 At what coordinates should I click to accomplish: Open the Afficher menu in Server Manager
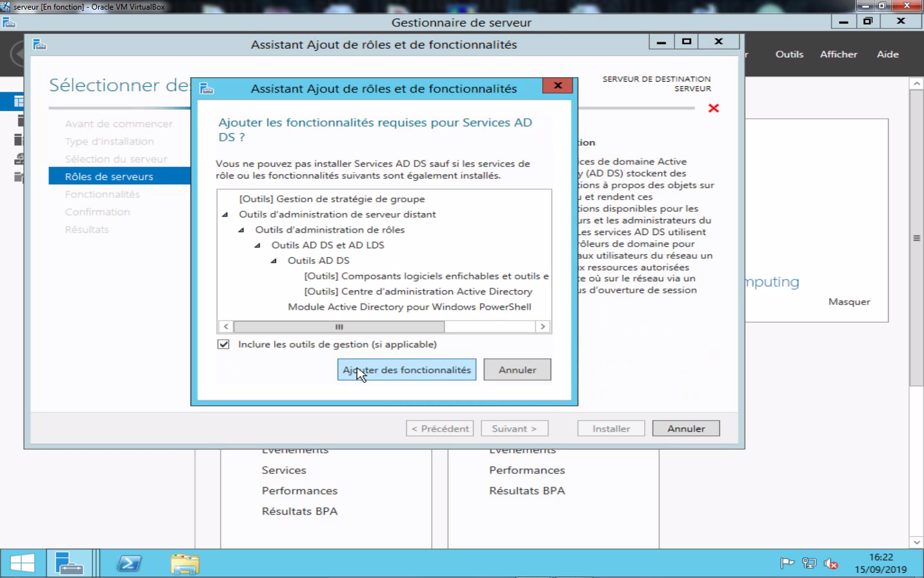pyautogui.click(x=839, y=54)
